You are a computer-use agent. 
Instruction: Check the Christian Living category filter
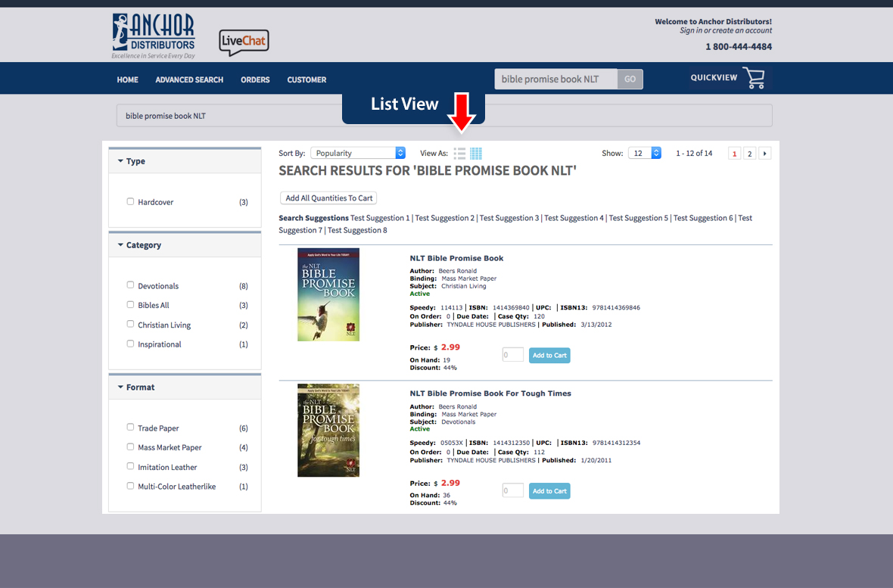click(x=130, y=324)
